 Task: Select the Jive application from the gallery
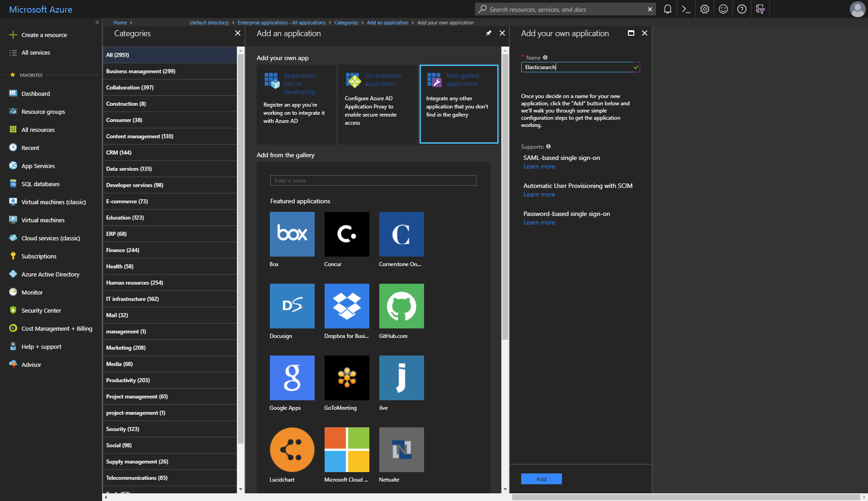pos(401,378)
